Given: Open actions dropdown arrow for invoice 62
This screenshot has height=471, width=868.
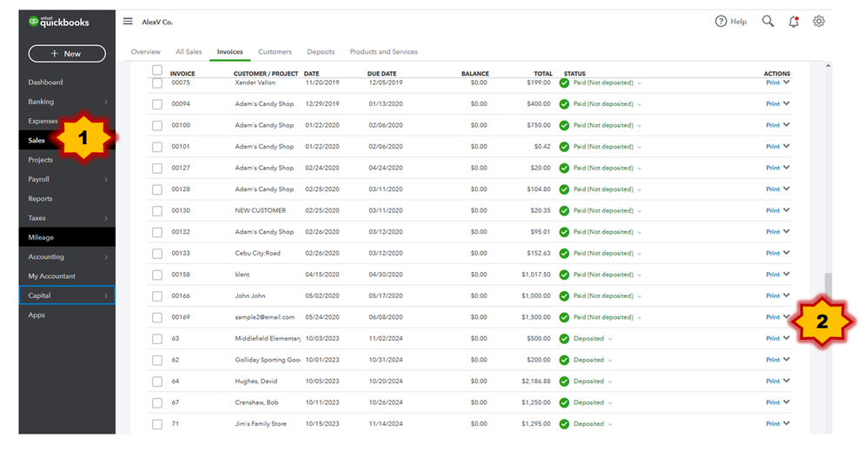Looking at the screenshot, I should point(786,359).
